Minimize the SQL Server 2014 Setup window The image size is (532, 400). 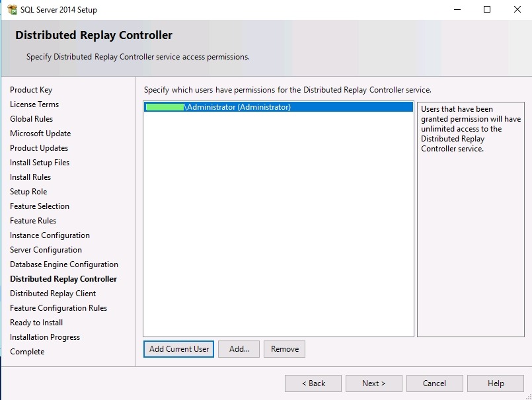click(457, 9)
